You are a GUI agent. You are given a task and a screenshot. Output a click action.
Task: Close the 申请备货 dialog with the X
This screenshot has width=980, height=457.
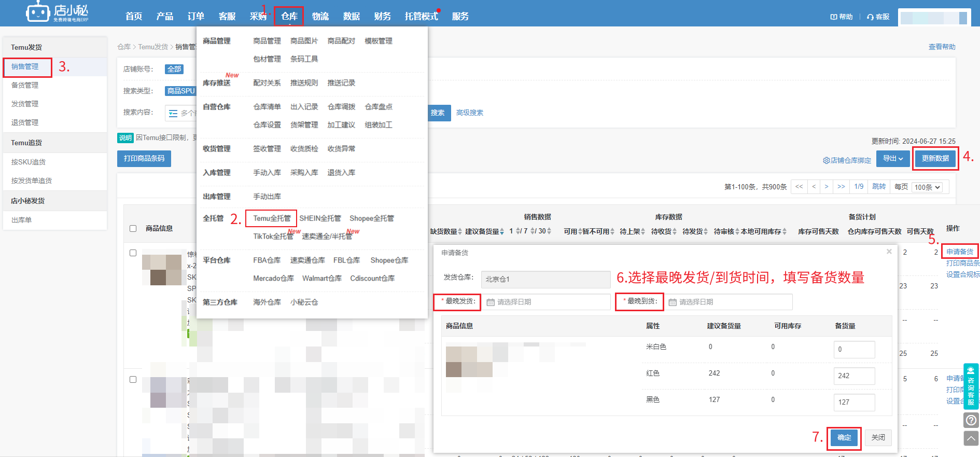pyautogui.click(x=889, y=252)
